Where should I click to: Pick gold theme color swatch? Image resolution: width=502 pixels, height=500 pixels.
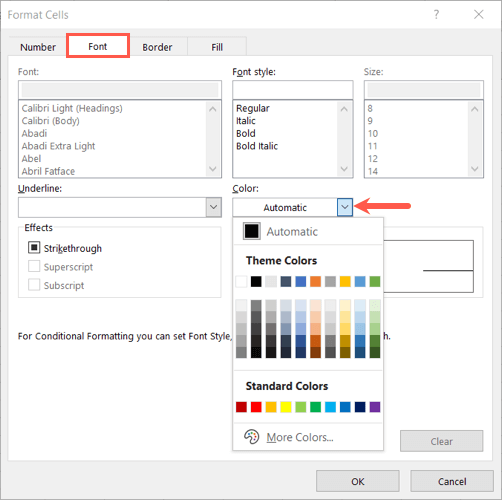[x=345, y=281]
